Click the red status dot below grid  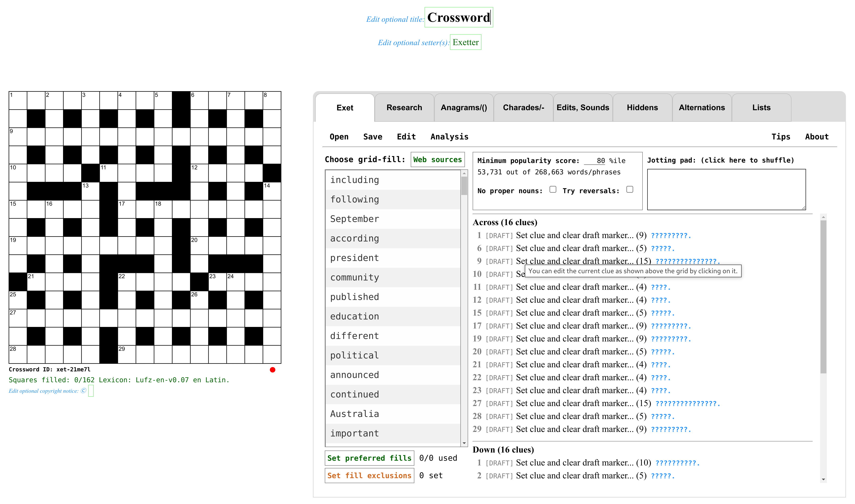(x=272, y=370)
